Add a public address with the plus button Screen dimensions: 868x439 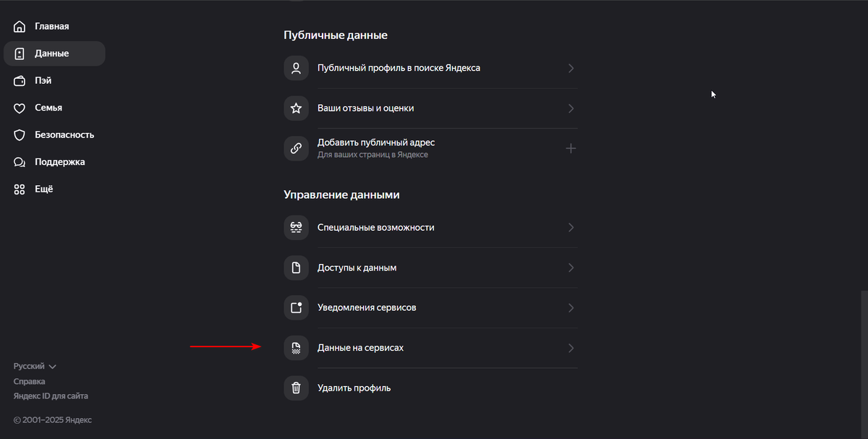(x=571, y=148)
